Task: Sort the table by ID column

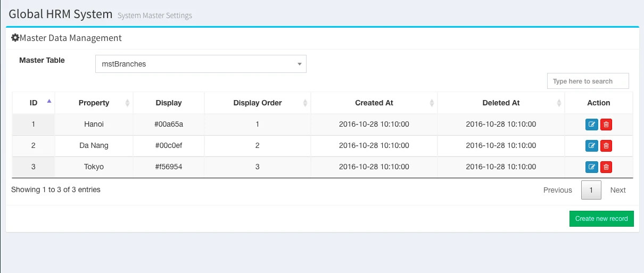Action: pos(34,103)
